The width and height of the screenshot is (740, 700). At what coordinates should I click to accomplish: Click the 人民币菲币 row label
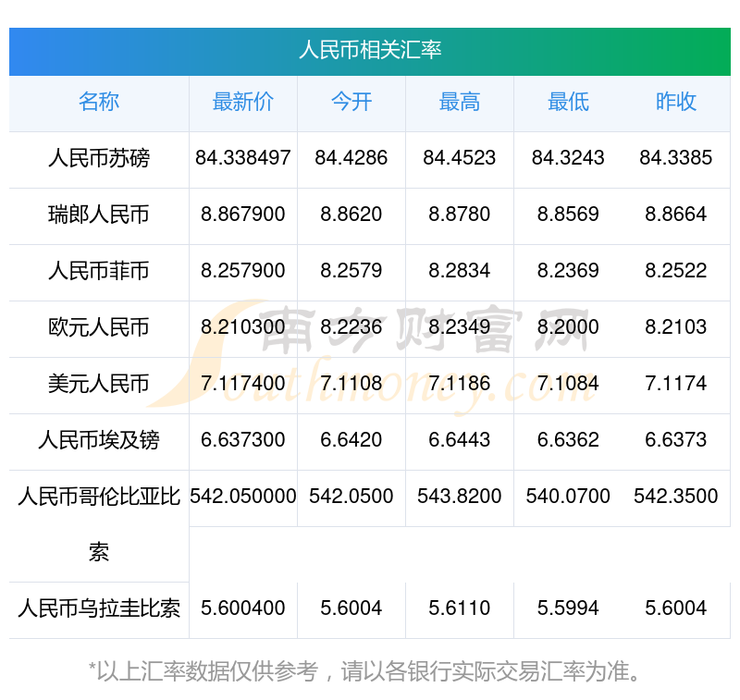[99, 271]
